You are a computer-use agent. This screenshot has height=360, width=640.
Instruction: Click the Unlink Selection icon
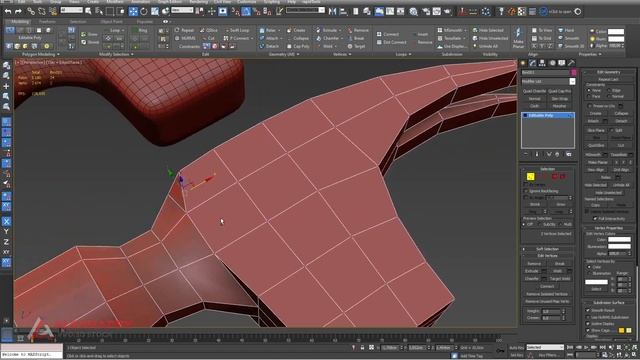tap(42, 12)
